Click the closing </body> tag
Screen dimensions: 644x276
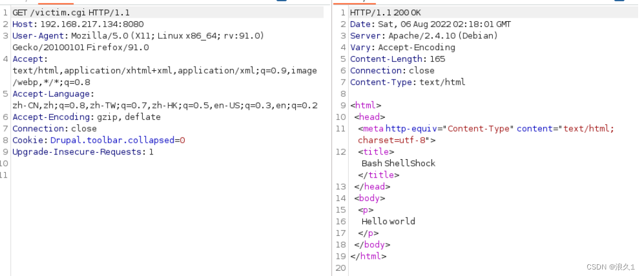372,244
